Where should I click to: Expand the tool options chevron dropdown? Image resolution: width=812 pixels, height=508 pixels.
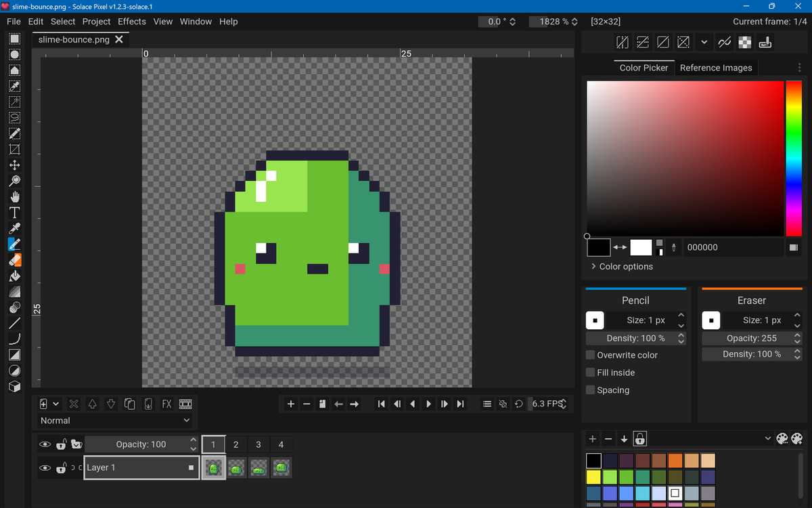[704, 42]
